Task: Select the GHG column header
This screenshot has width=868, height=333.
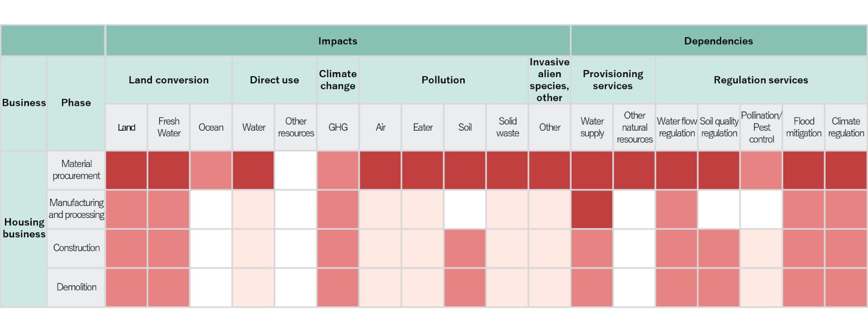Action: tap(338, 127)
